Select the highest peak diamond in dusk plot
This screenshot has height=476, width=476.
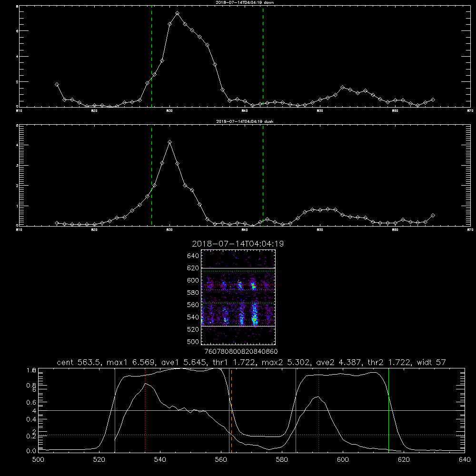(x=170, y=142)
